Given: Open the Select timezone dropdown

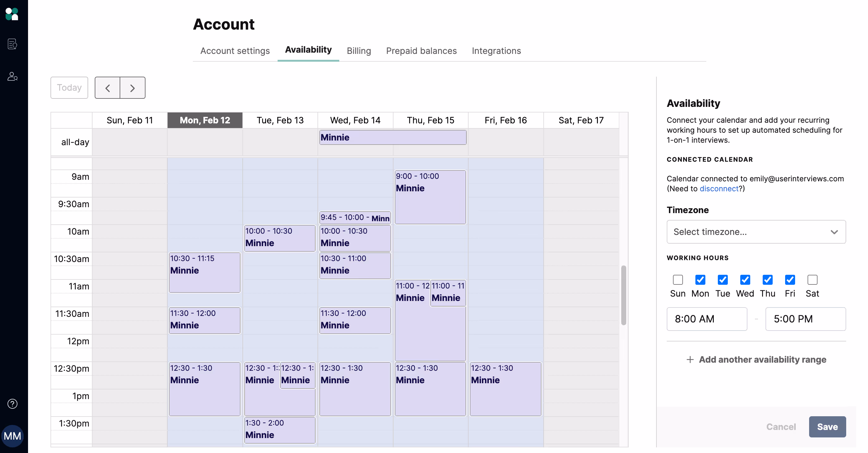Looking at the screenshot, I should (x=756, y=232).
